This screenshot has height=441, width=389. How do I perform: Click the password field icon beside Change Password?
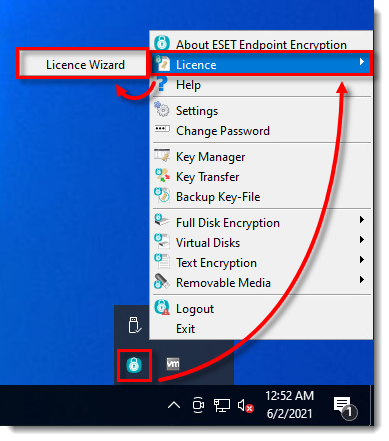pyautogui.click(x=162, y=129)
